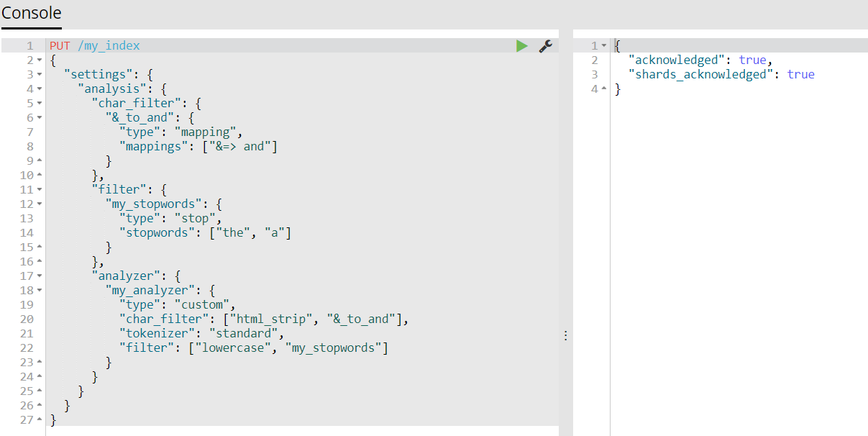Click "my_stopwords" in the line 22 filter array

click(x=334, y=348)
